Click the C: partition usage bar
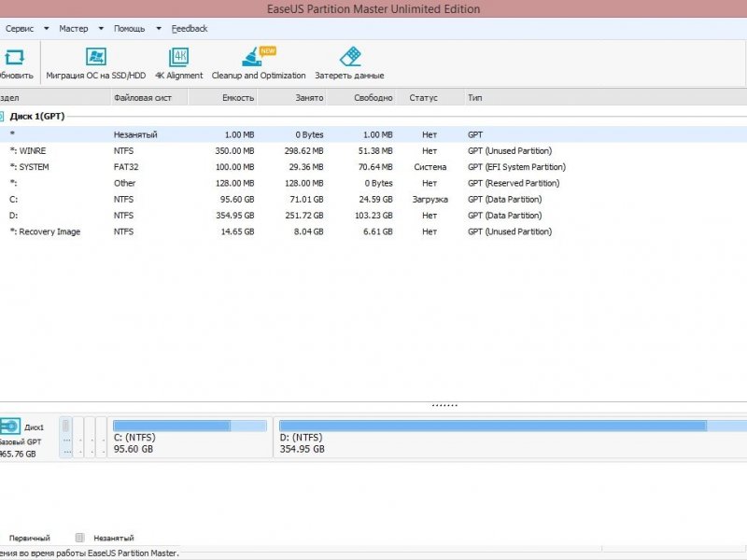 [x=190, y=426]
